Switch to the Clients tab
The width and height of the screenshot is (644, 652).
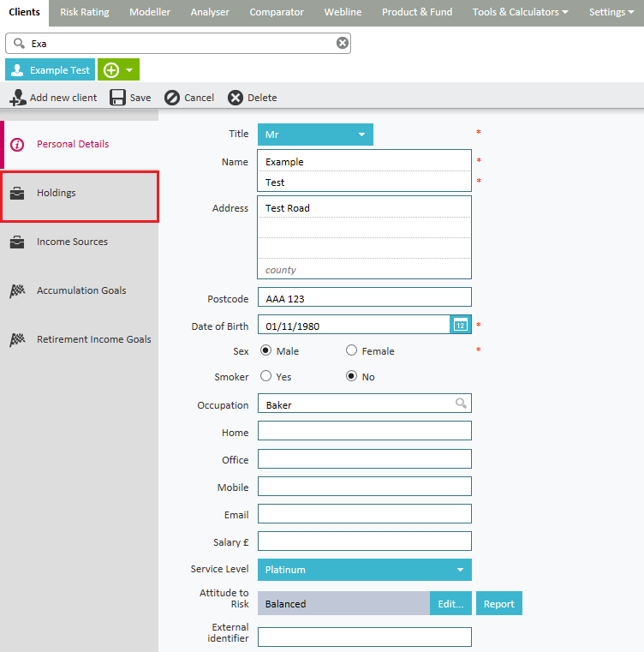(25, 12)
